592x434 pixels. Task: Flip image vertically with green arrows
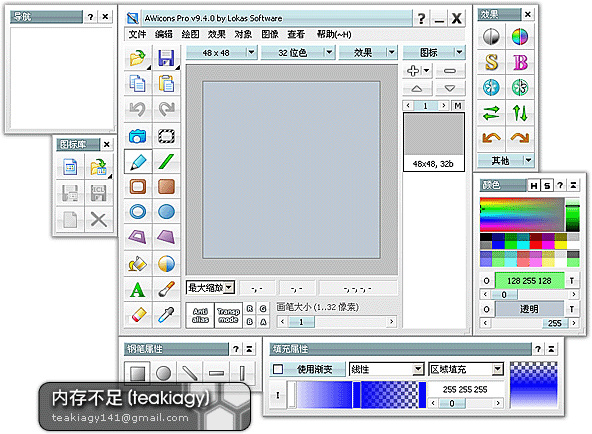tap(520, 113)
